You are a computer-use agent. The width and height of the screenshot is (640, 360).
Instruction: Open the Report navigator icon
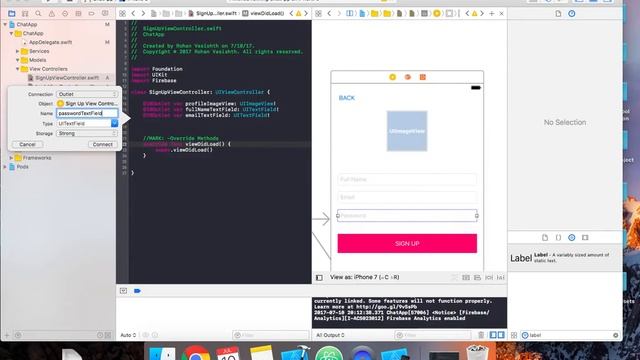pyautogui.click(x=105, y=13)
